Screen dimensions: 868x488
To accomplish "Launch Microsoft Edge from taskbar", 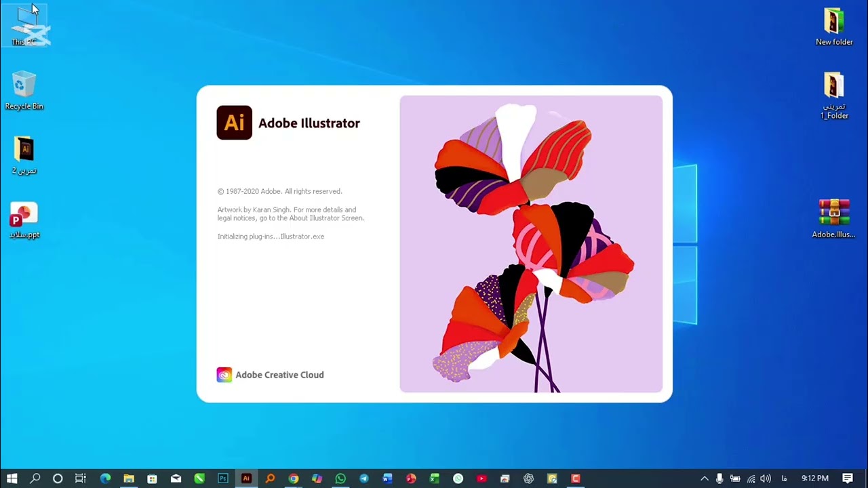I will (x=105, y=479).
